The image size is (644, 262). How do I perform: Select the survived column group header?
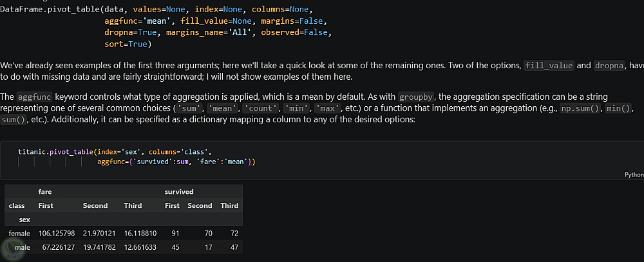179,192
